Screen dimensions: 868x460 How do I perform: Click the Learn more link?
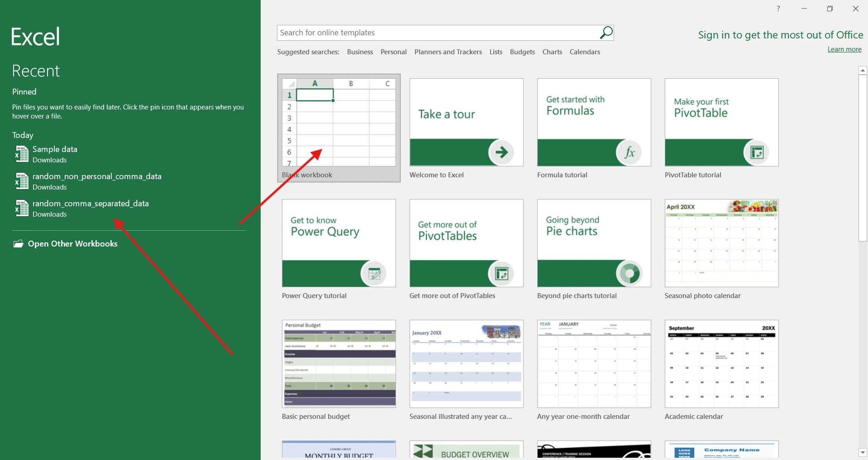(844, 49)
